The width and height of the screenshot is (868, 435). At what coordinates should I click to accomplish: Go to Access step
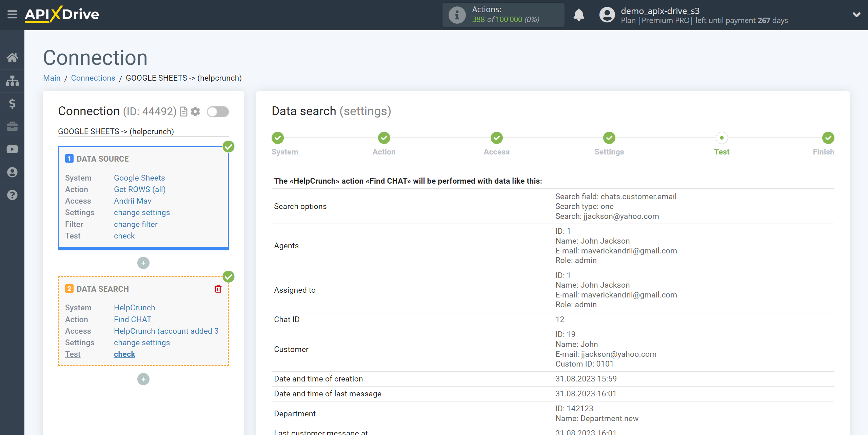497,138
